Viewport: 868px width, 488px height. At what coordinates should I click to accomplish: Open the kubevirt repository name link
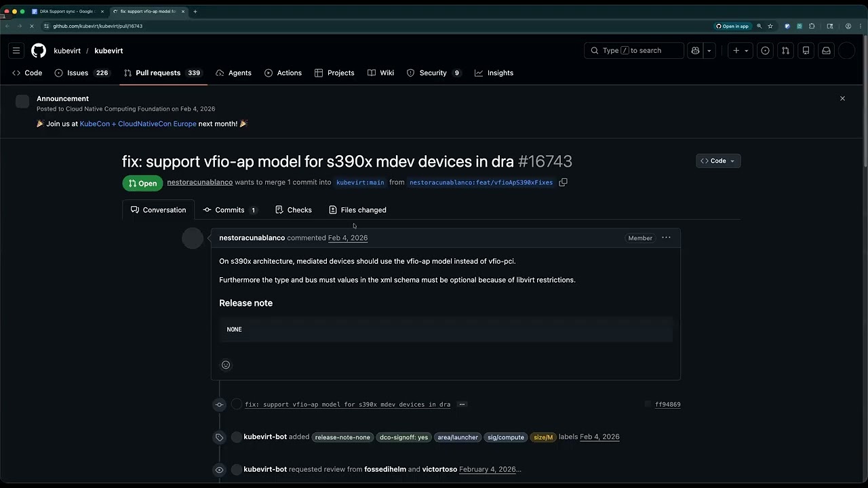point(108,51)
